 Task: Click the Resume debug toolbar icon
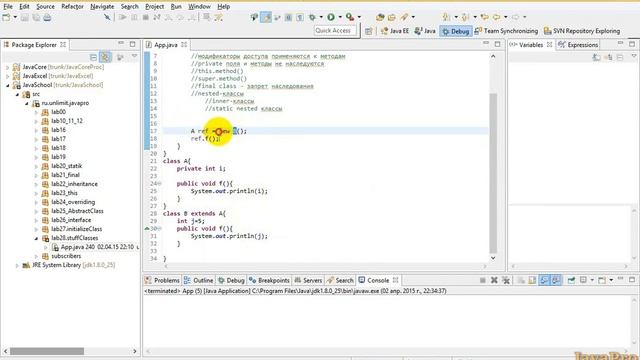pyautogui.click(x=122, y=17)
